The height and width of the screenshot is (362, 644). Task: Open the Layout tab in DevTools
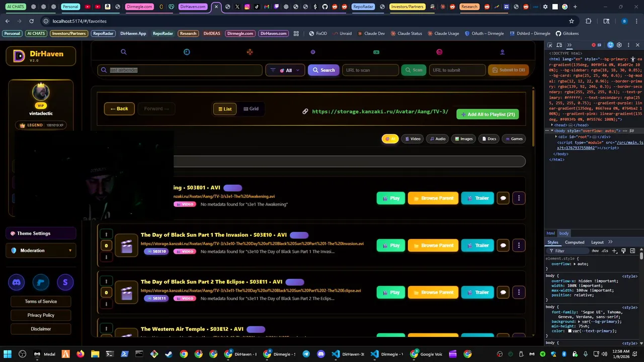pyautogui.click(x=597, y=242)
